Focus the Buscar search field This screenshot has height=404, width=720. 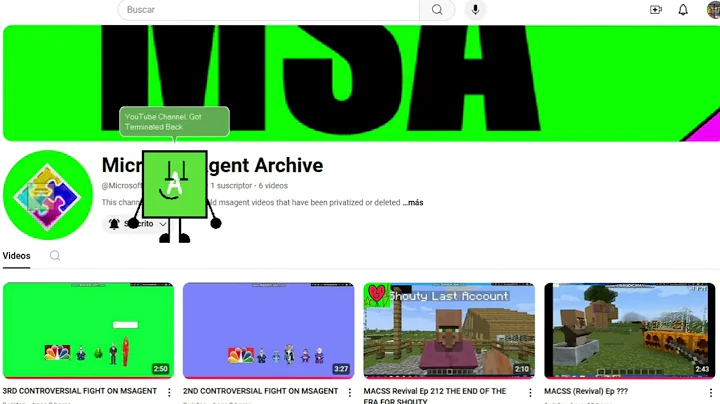269,10
